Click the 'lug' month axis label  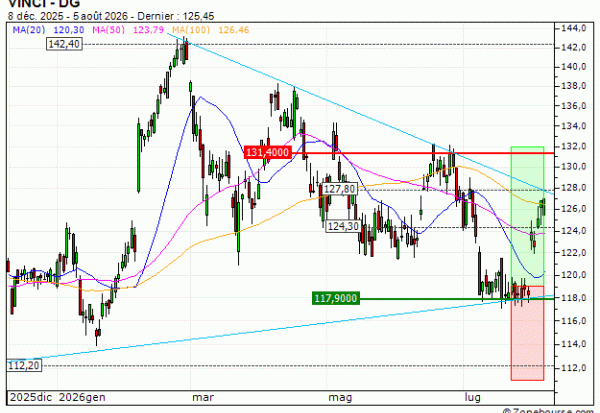coord(473,397)
